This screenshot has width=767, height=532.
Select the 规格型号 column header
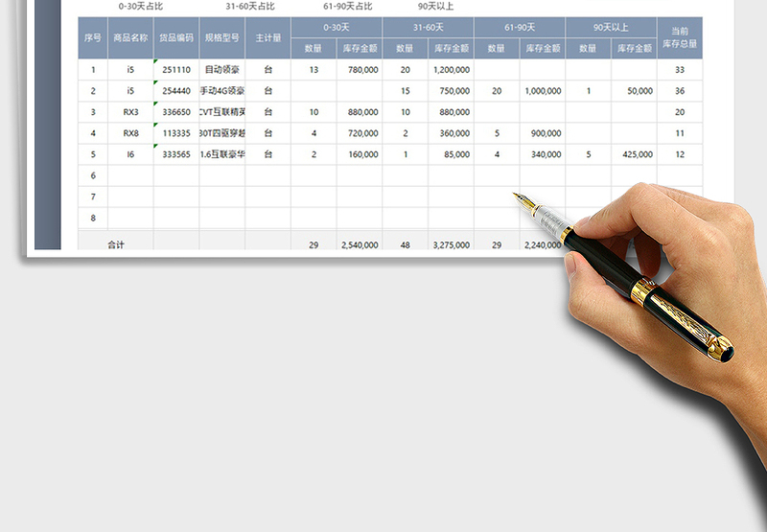pyautogui.click(x=222, y=38)
